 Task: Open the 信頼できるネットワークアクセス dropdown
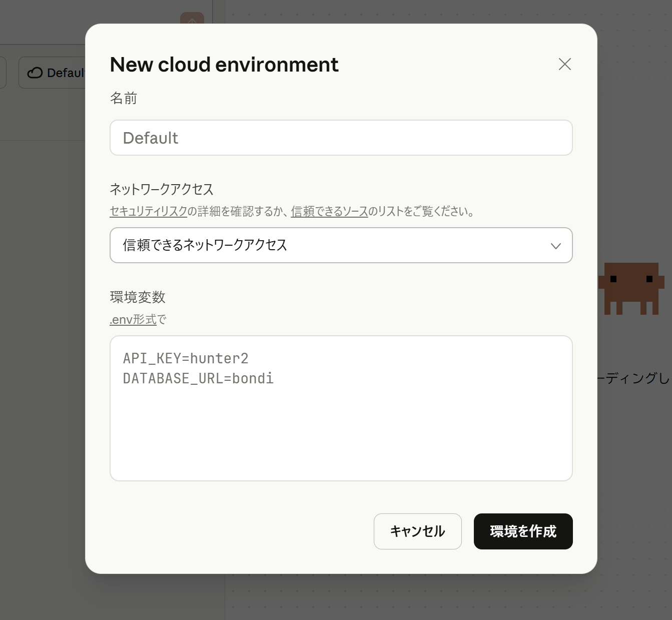click(341, 245)
